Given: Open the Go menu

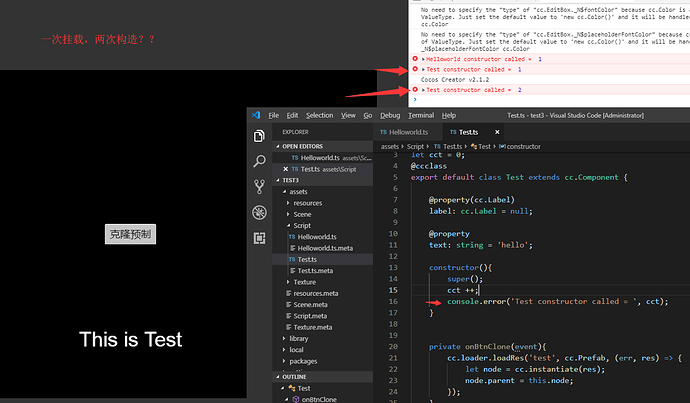Looking at the screenshot, I should (x=368, y=115).
